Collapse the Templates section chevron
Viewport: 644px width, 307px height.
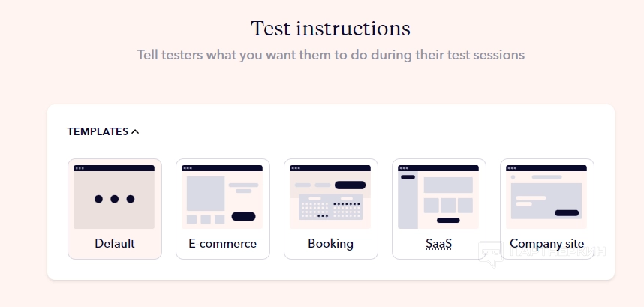(x=135, y=131)
